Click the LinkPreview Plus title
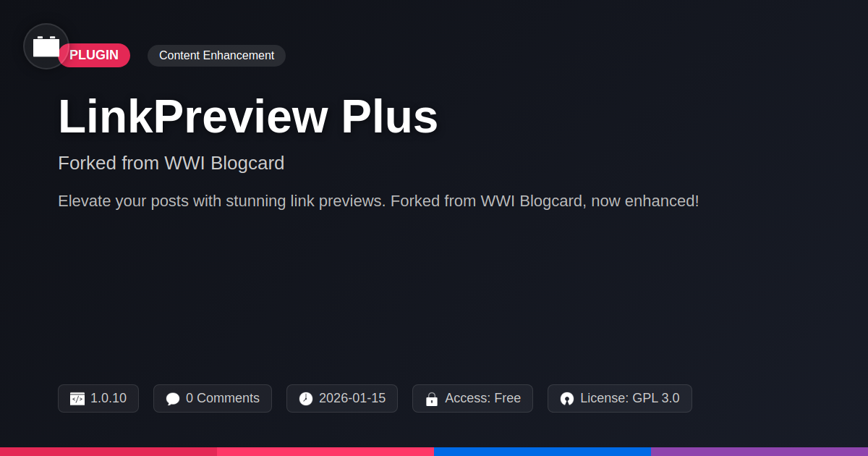 pyautogui.click(x=248, y=117)
